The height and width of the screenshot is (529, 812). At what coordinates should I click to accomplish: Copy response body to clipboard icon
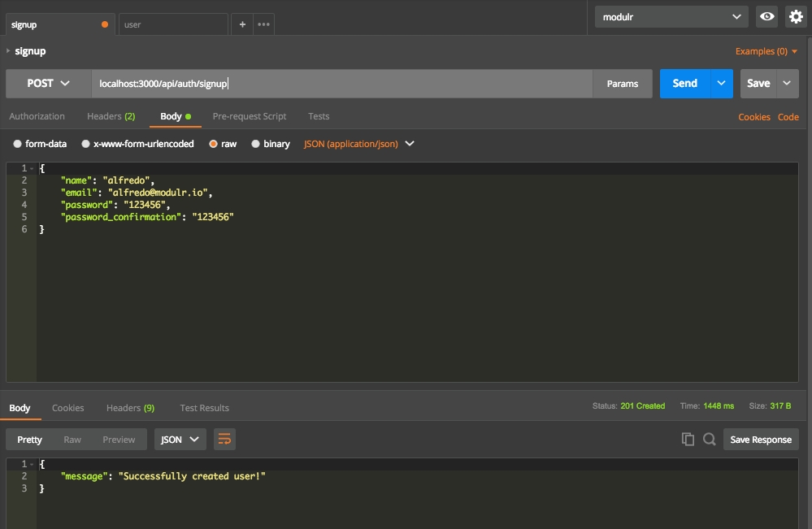[688, 440]
